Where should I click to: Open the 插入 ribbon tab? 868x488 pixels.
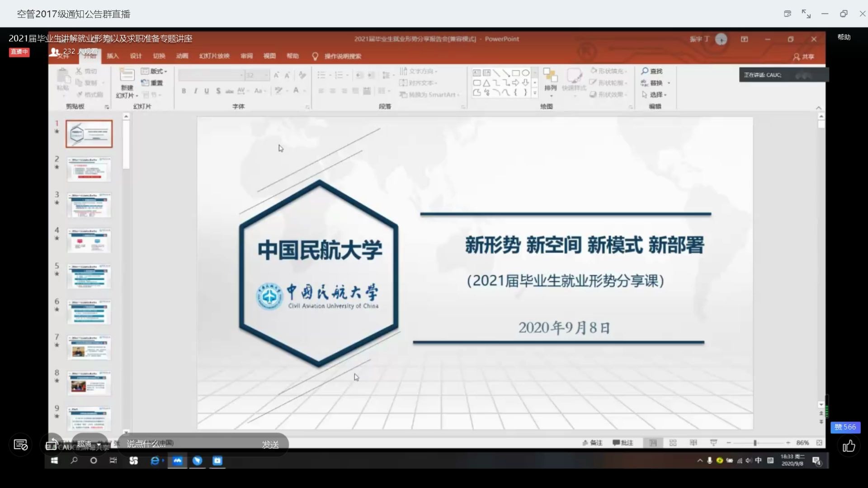(x=113, y=56)
